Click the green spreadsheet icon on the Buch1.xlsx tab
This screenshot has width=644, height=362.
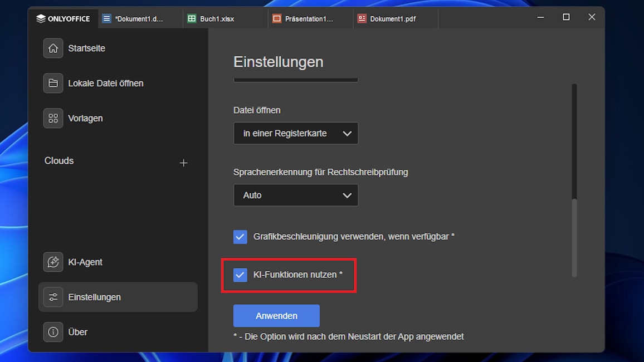pyautogui.click(x=192, y=18)
